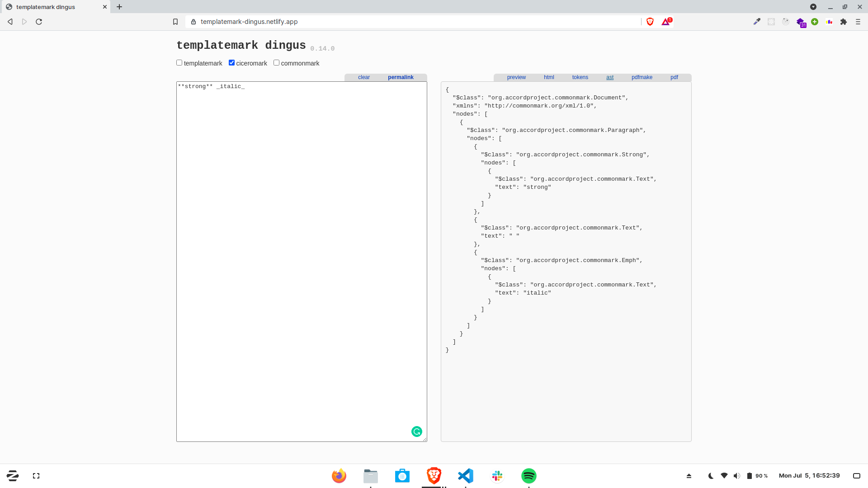The height and width of the screenshot is (488, 868).
Task: Open the Brave Rewards triangle icon
Action: 666,22
